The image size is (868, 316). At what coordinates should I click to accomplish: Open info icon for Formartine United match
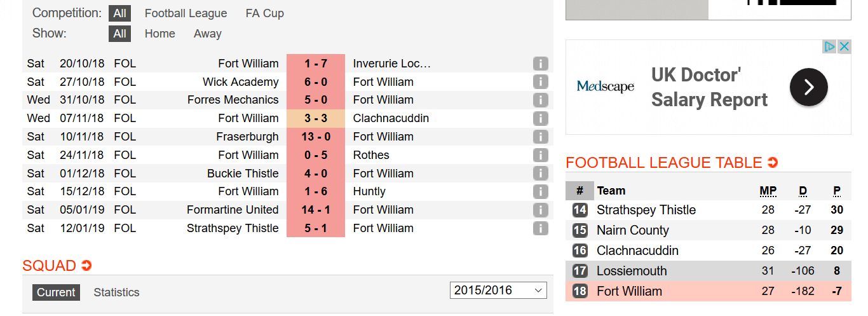[540, 210]
